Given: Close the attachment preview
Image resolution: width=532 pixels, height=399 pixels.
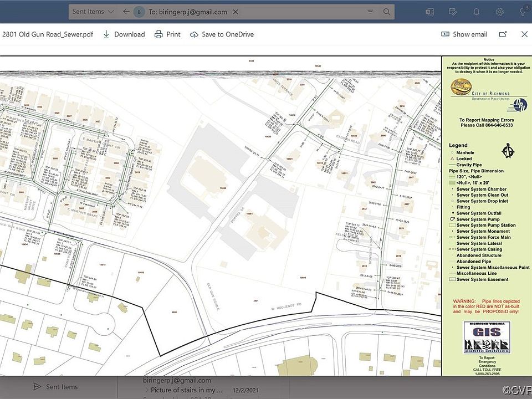Looking at the screenshot, I should [x=524, y=34].
